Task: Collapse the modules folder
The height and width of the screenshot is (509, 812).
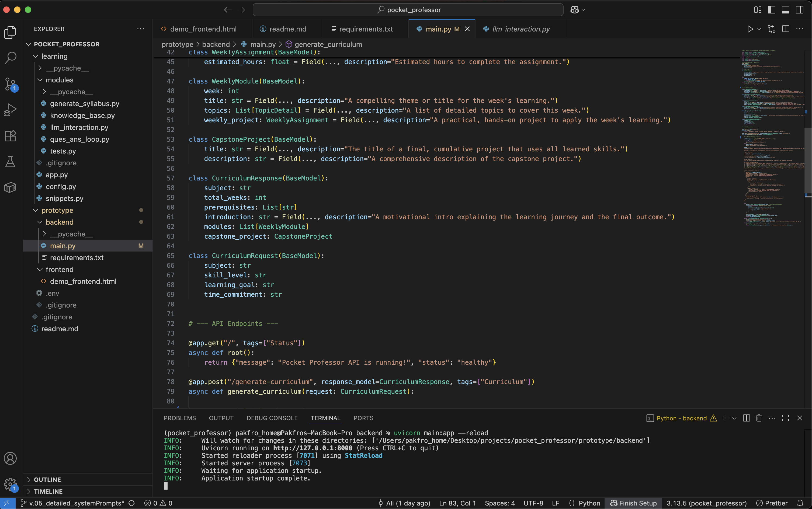Action: (40, 80)
